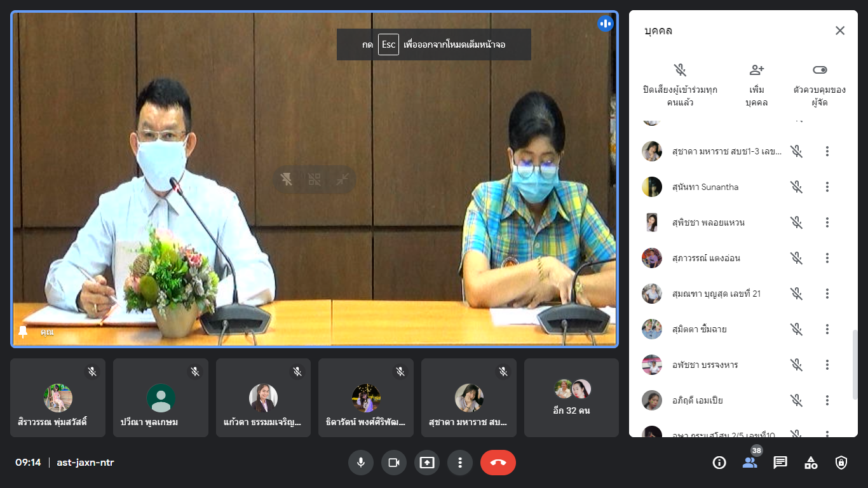Toggle your camera in the call bar
The height and width of the screenshot is (488, 868).
pyautogui.click(x=394, y=463)
